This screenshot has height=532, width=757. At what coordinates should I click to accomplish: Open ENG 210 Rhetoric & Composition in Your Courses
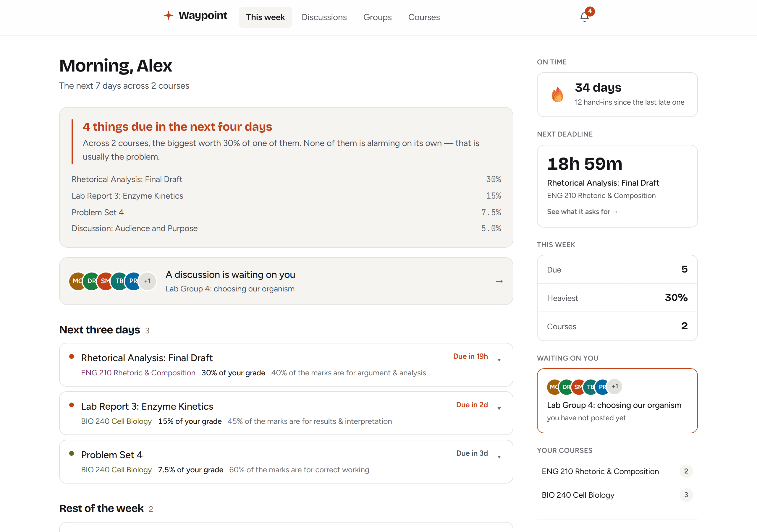click(617, 471)
